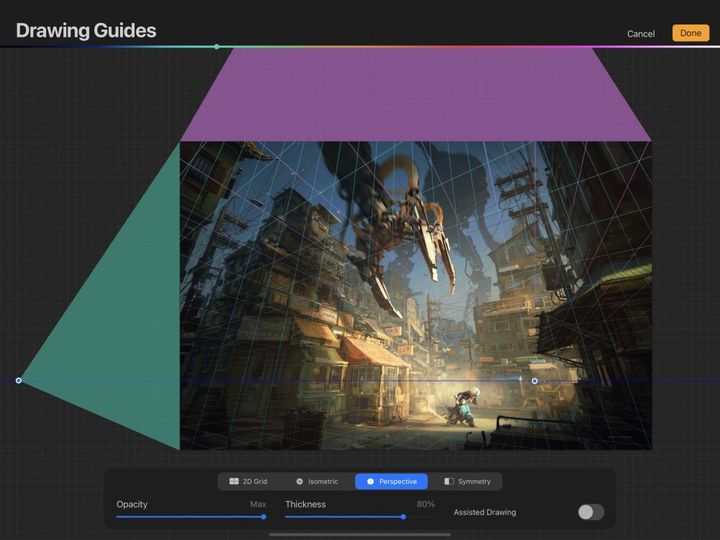Screen dimensions: 720x540
Task: Tap the motorcycle rider in the artwork
Action: [466, 405]
